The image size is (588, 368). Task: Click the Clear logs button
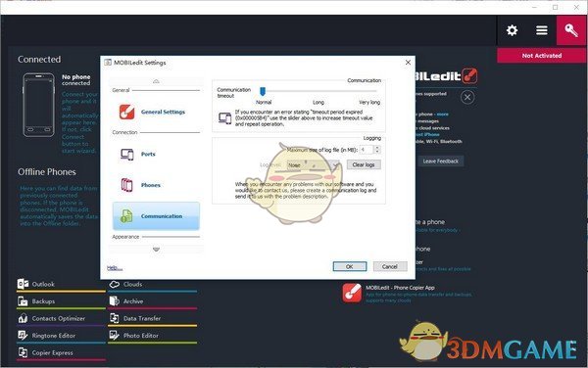coord(364,164)
